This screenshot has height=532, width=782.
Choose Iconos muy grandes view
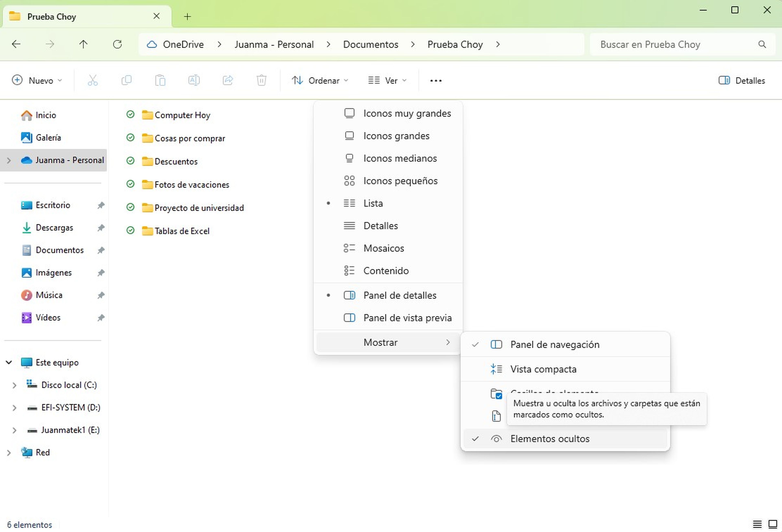pyautogui.click(x=388, y=113)
